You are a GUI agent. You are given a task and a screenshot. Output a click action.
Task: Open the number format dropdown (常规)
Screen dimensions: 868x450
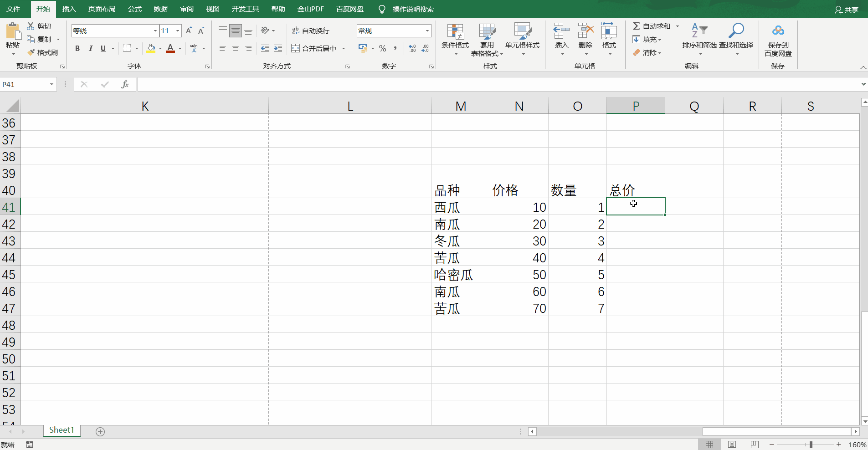point(427,31)
